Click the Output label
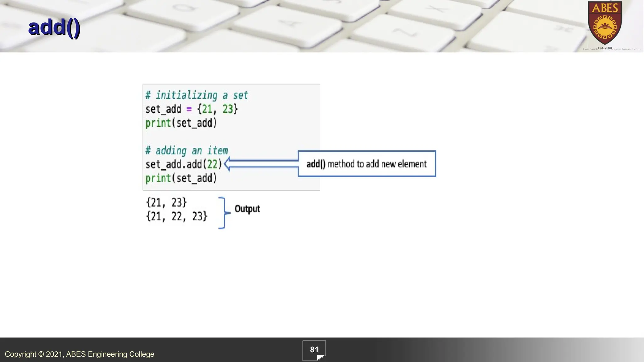 [247, 209]
